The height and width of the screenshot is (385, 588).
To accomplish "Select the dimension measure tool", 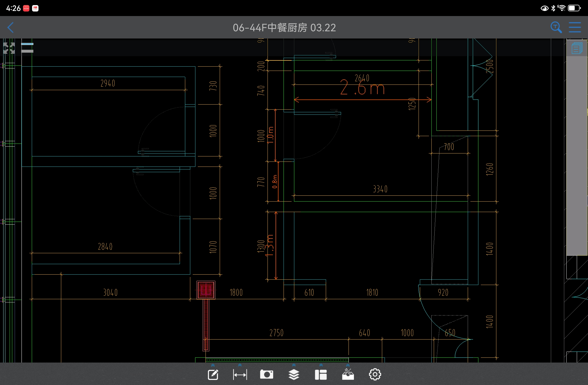I will click(x=240, y=375).
